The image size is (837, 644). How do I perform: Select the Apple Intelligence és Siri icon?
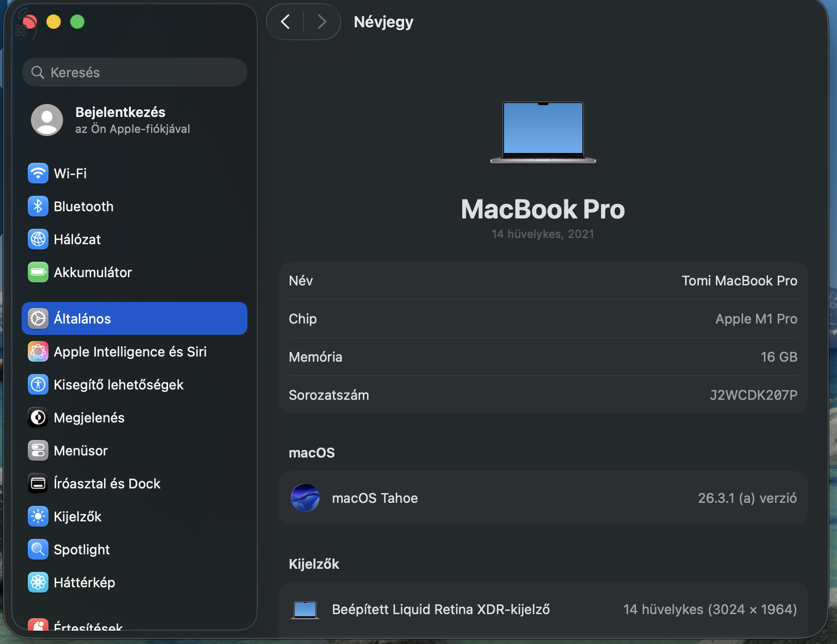coord(38,351)
